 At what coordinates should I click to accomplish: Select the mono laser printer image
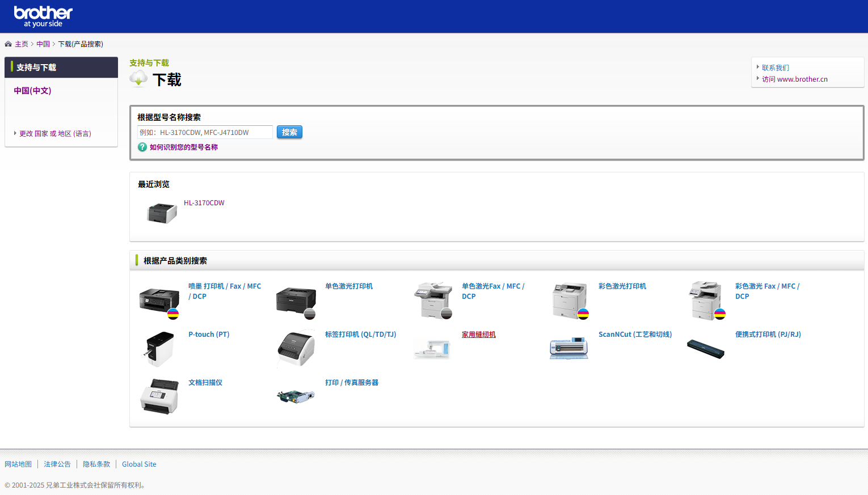pyautogui.click(x=296, y=301)
